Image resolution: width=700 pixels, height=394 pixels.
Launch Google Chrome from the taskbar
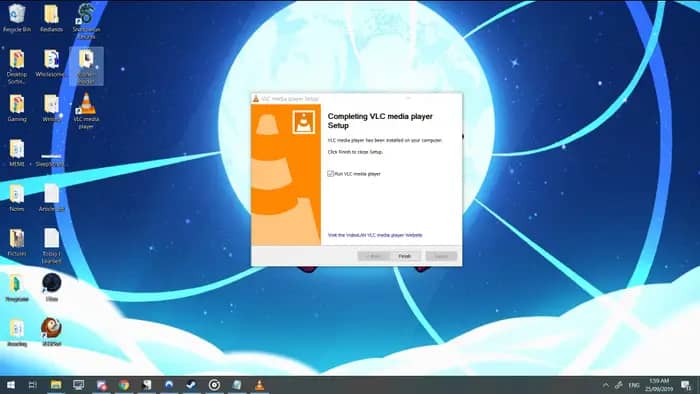tap(124, 385)
